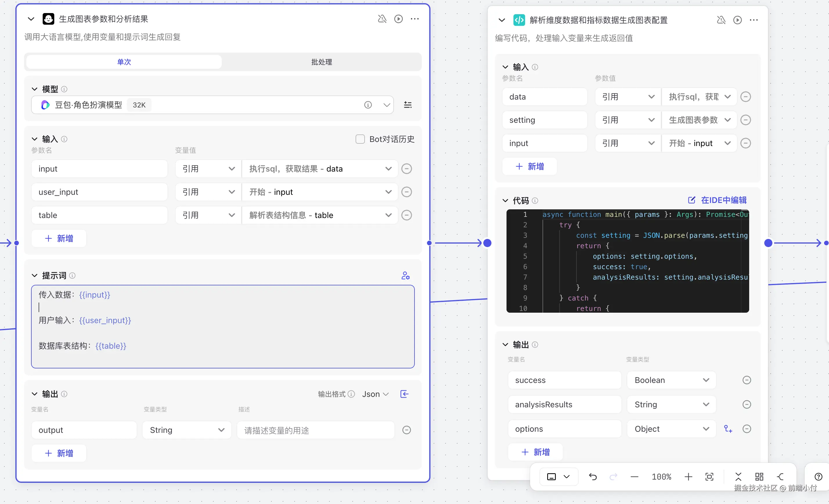Open 豆包·角色扮演模型 model dropdown

(x=387, y=105)
